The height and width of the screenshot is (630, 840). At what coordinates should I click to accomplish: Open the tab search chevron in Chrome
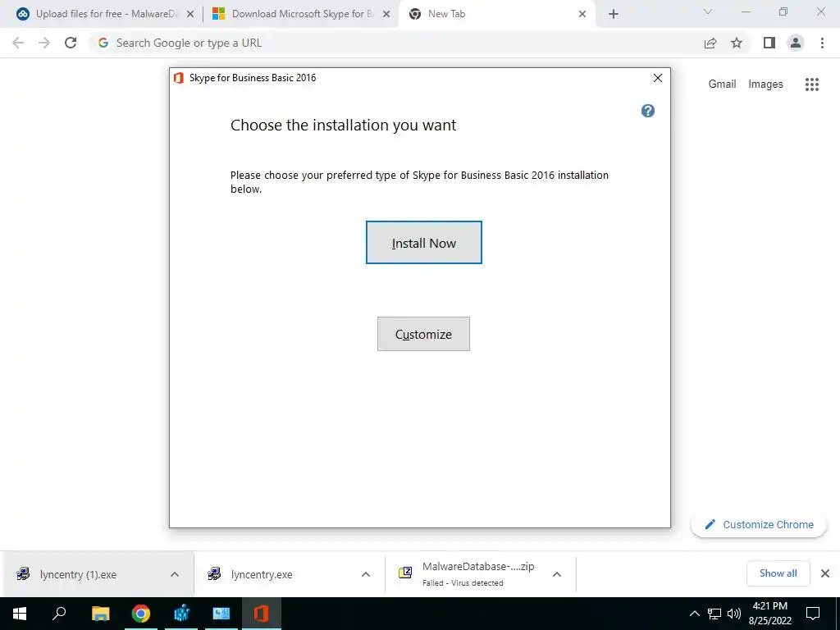708,11
